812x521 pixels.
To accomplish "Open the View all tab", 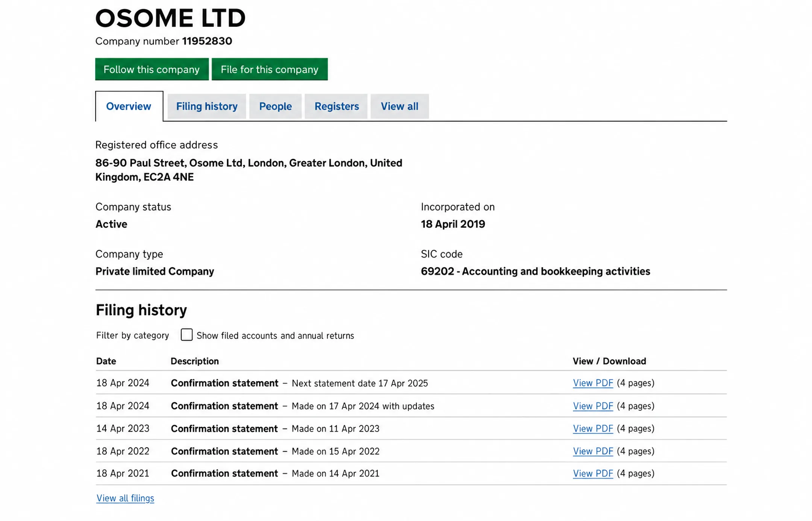I will (400, 106).
